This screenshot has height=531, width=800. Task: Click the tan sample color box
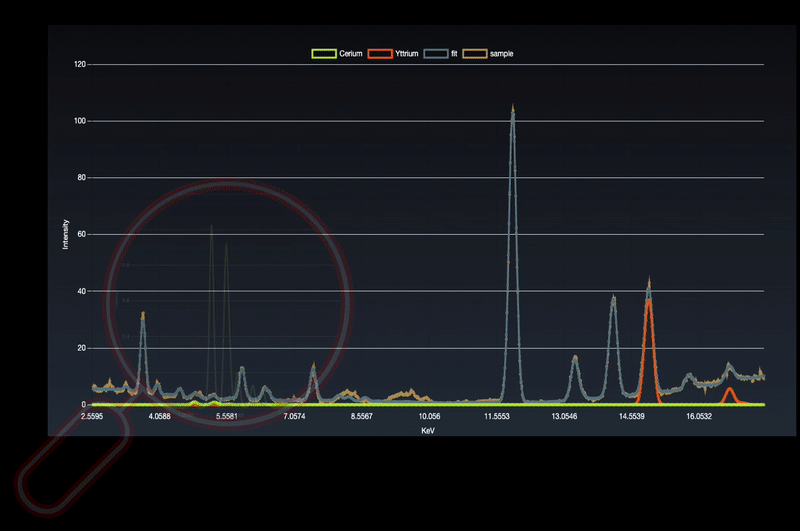tap(475, 54)
